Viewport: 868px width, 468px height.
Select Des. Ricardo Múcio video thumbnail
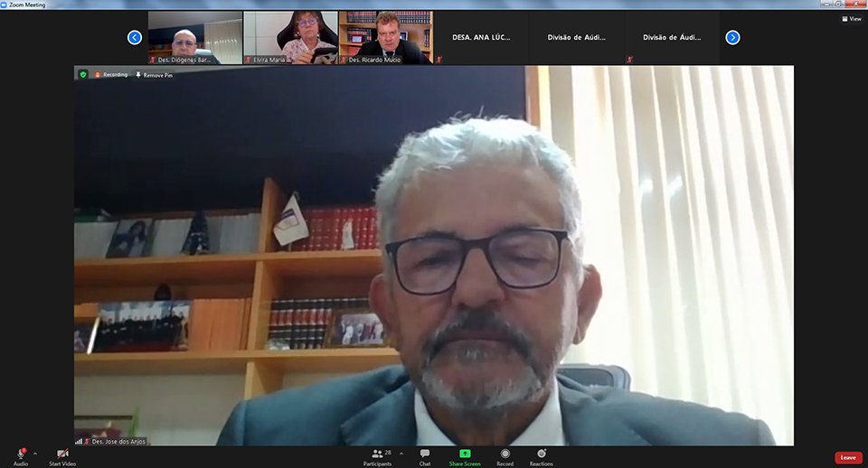(x=385, y=37)
